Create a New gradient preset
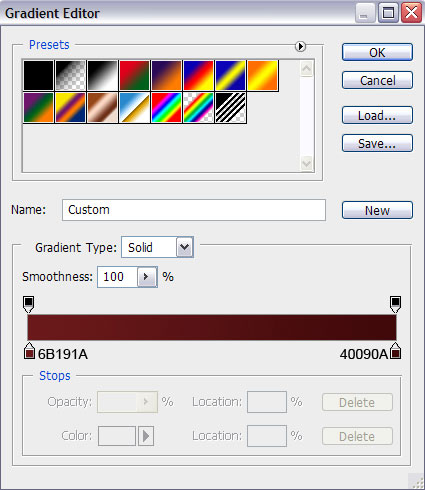The image size is (425, 490). [377, 210]
